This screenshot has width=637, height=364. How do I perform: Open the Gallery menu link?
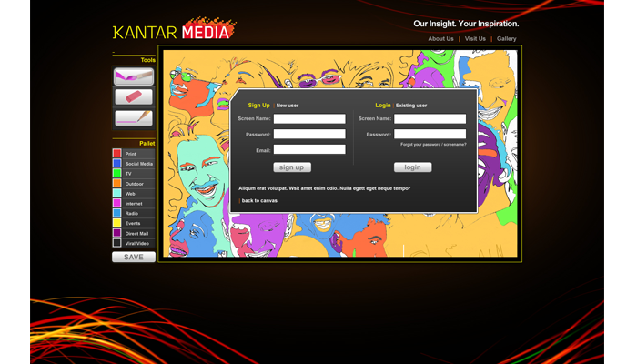507,39
